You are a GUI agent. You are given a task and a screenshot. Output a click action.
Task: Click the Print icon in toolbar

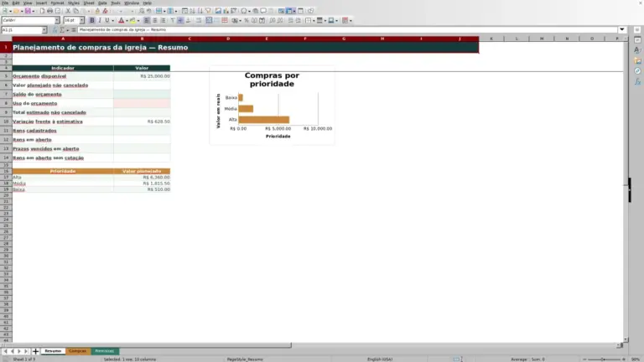(49, 11)
